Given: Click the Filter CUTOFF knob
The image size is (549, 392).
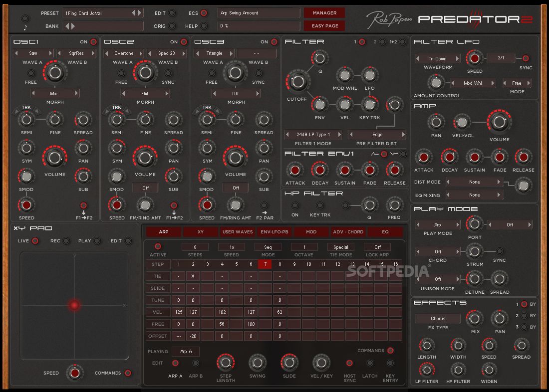Looking at the screenshot, I should (297, 81).
